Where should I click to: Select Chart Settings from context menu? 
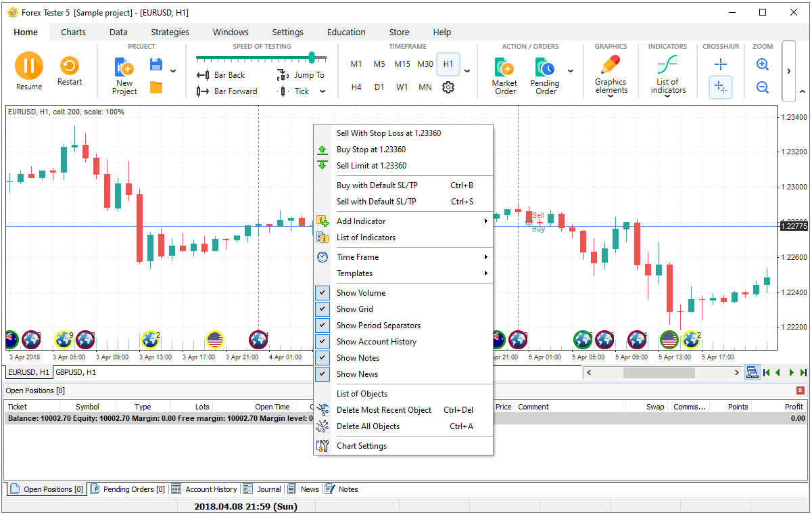(362, 446)
